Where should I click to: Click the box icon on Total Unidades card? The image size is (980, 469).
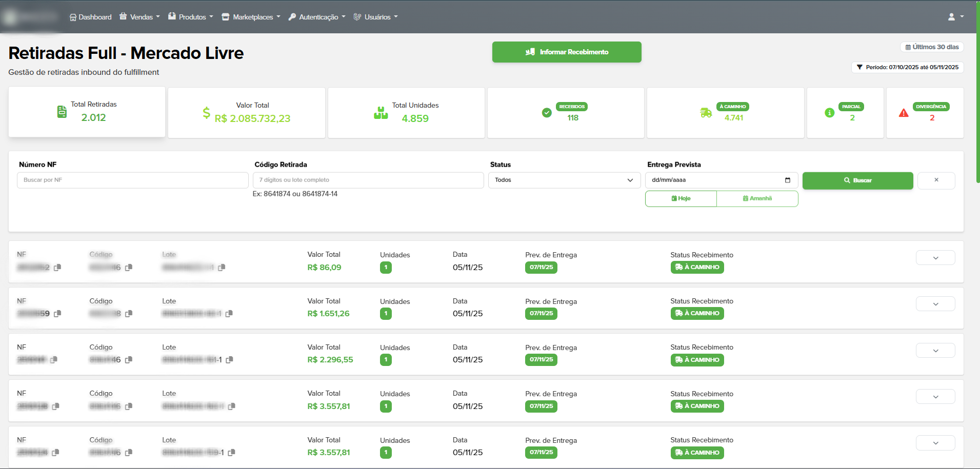click(x=380, y=112)
